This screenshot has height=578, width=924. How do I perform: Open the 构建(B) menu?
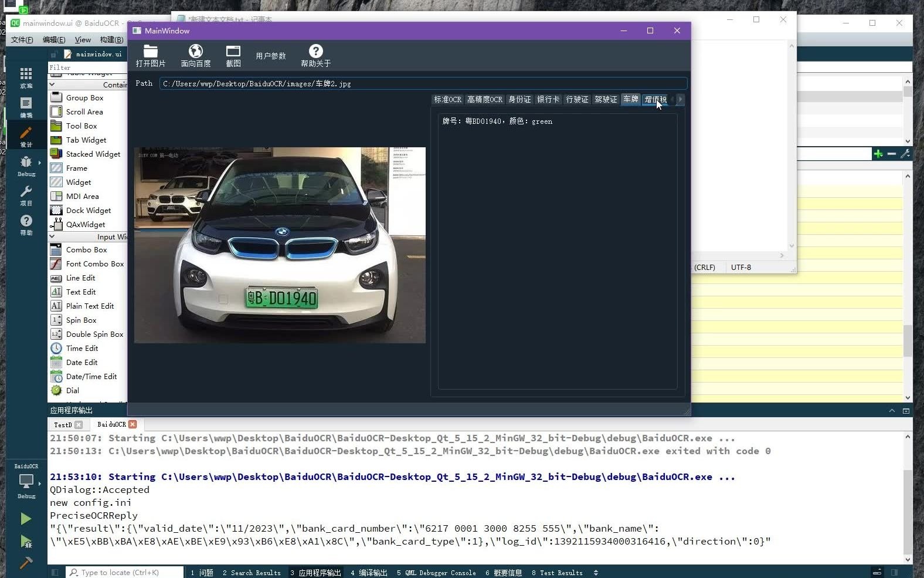(111, 40)
